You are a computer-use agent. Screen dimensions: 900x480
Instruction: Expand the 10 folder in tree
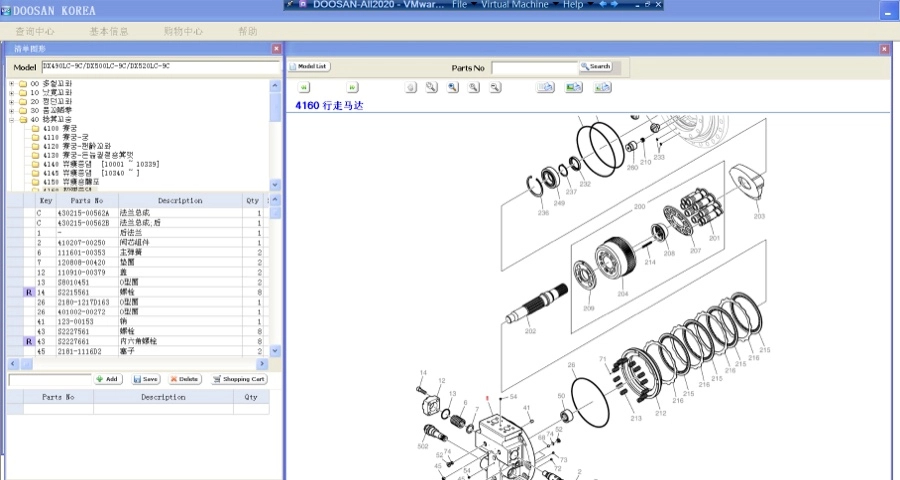click(11, 92)
